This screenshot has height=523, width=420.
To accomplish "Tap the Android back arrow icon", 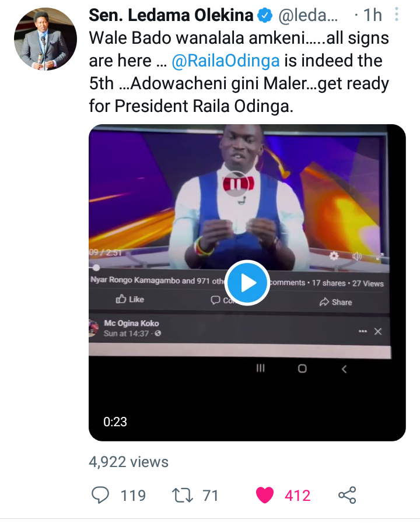I will click(344, 369).
